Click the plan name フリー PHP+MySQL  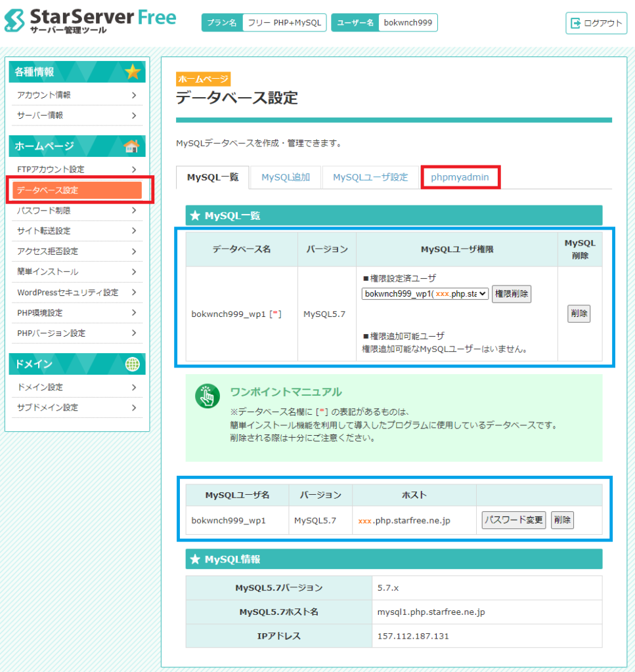[284, 23]
